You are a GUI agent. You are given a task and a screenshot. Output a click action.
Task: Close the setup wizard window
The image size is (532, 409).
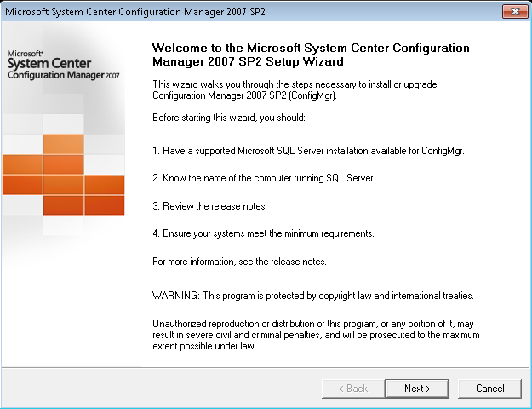[x=515, y=12]
